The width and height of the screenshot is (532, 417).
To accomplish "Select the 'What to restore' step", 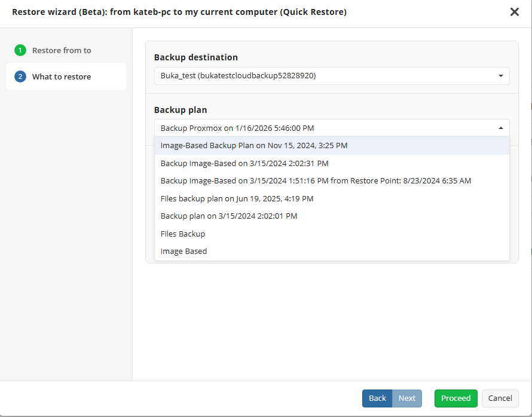I will click(62, 76).
